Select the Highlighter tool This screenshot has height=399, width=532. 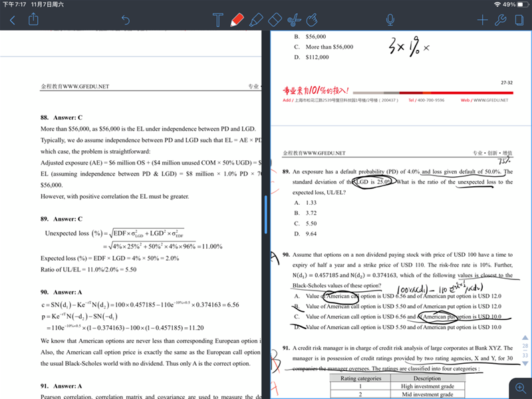(x=256, y=20)
